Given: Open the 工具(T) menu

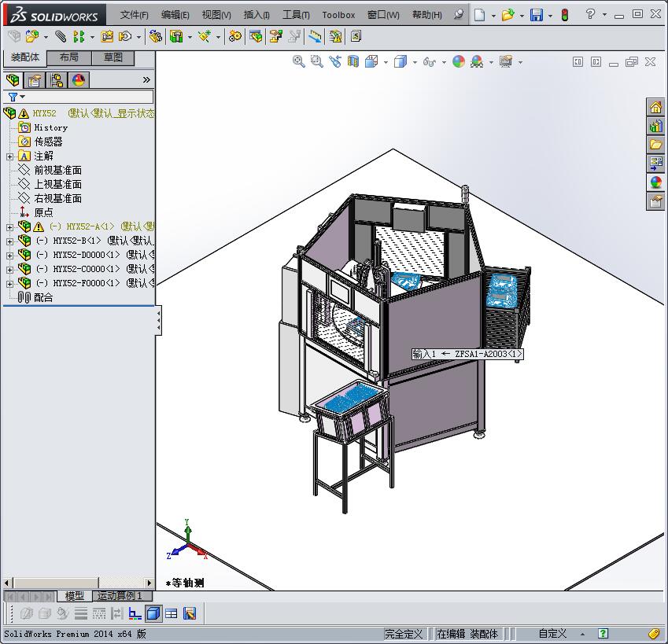Looking at the screenshot, I should [296, 15].
